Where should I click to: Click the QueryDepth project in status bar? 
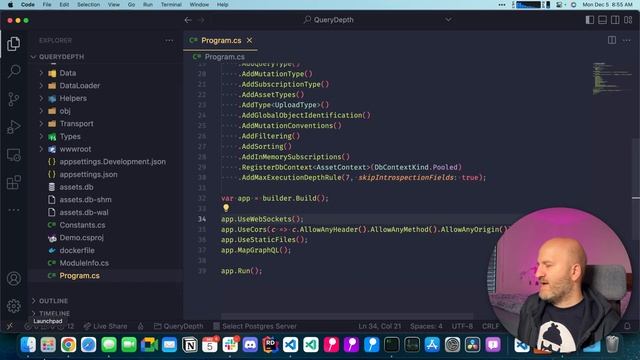click(x=178, y=326)
